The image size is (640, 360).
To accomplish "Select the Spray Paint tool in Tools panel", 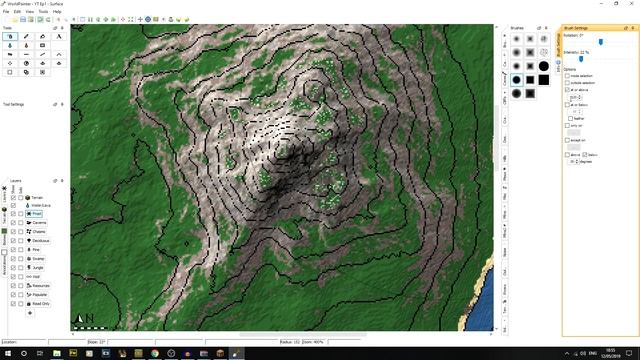I will 10,36.
